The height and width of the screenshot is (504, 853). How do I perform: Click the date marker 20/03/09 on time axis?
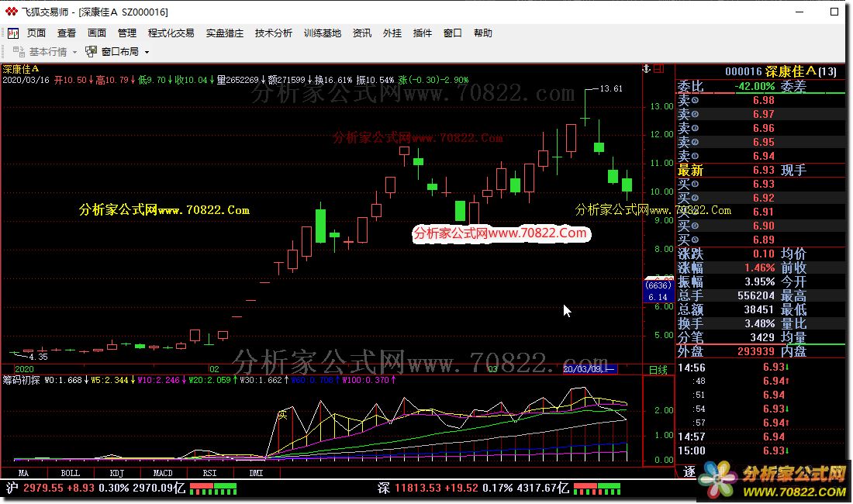tap(589, 369)
